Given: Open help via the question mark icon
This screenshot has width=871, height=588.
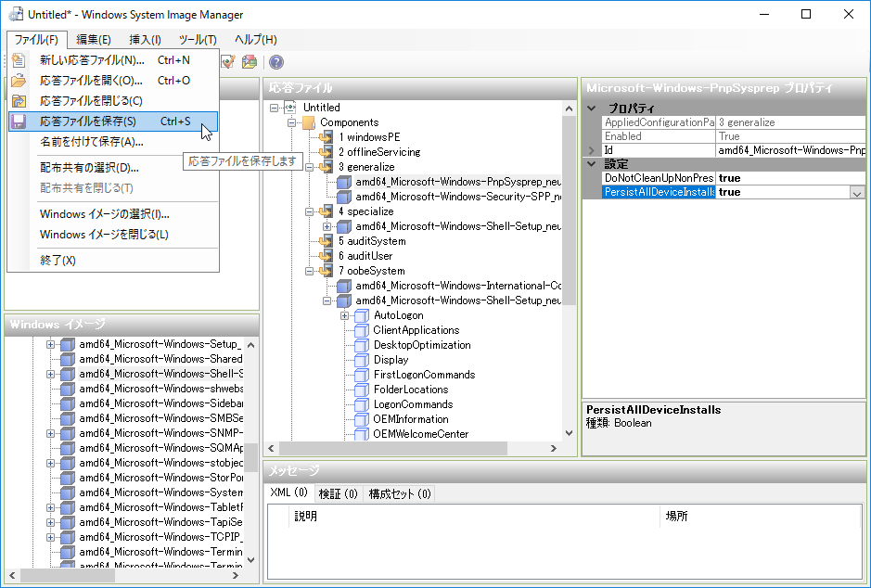Looking at the screenshot, I should 276,62.
